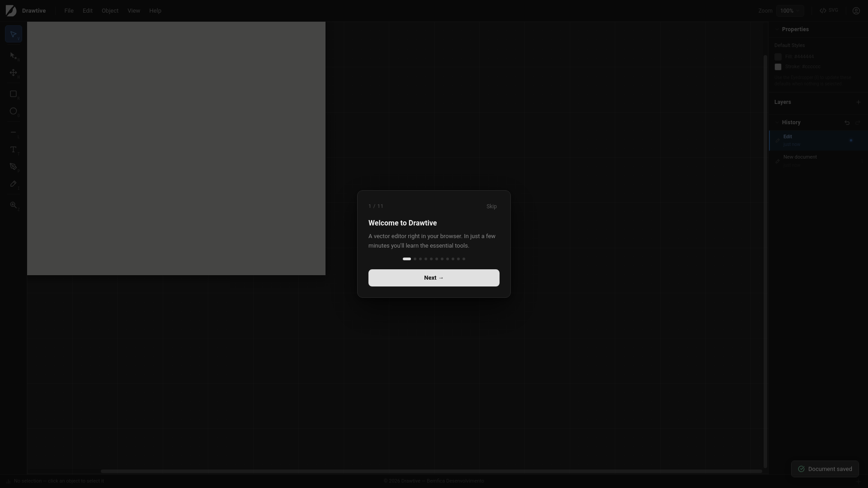Open the Object menu
The width and height of the screenshot is (868, 488).
point(110,11)
